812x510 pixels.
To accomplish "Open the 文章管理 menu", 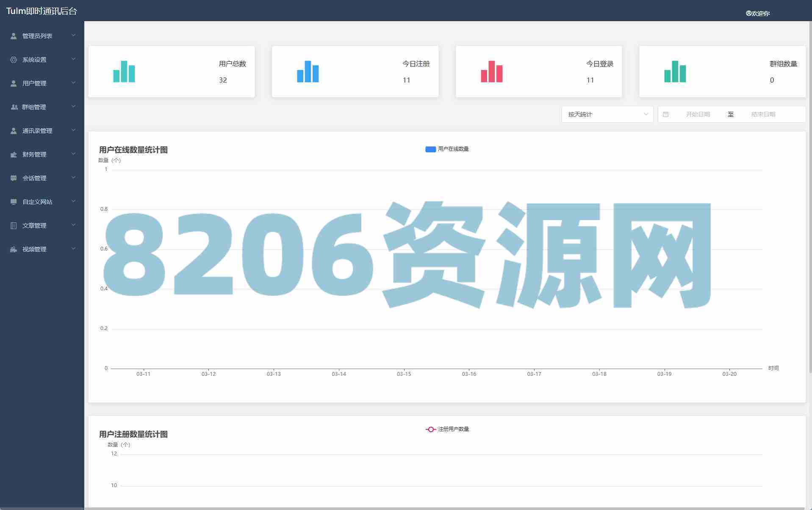I will click(x=42, y=226).
